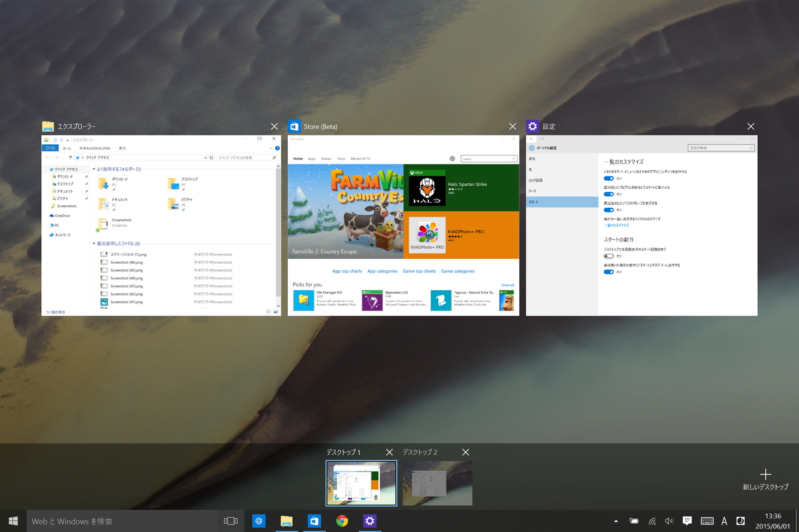This screenshot has height=532, width=799.
Task: Select ネットワーク in the Explorer navigation pane
Action: coord(60,235)
